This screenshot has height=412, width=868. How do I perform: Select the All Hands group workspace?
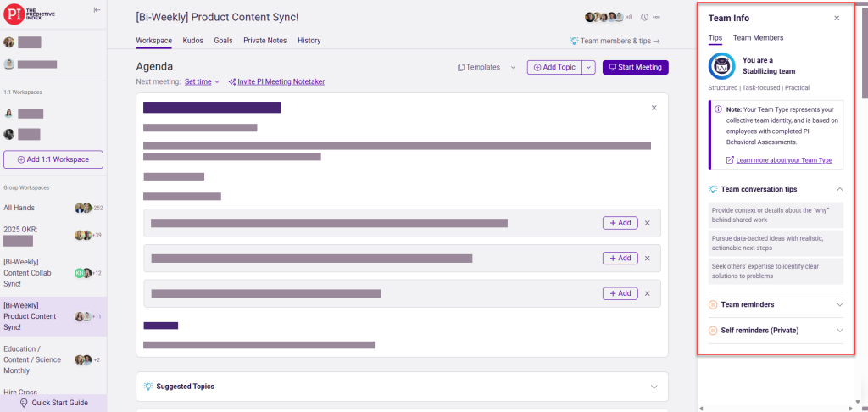click(19, 208)
